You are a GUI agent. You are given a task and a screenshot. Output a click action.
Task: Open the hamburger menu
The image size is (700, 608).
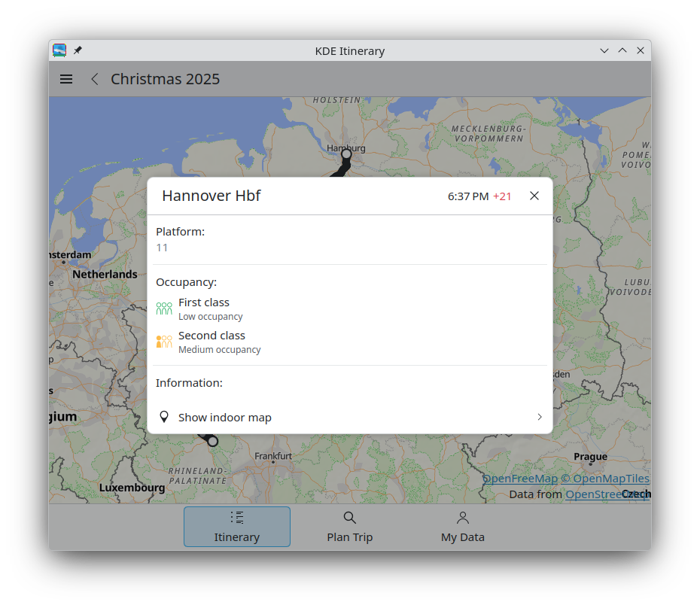pos(66,79)
